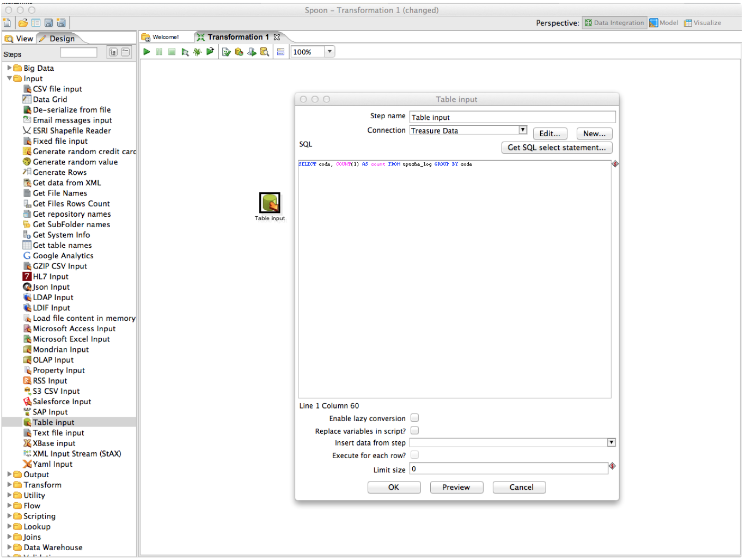
Task: Open the Connection dropdown showing Treasure Data
Action: point(522,130)
